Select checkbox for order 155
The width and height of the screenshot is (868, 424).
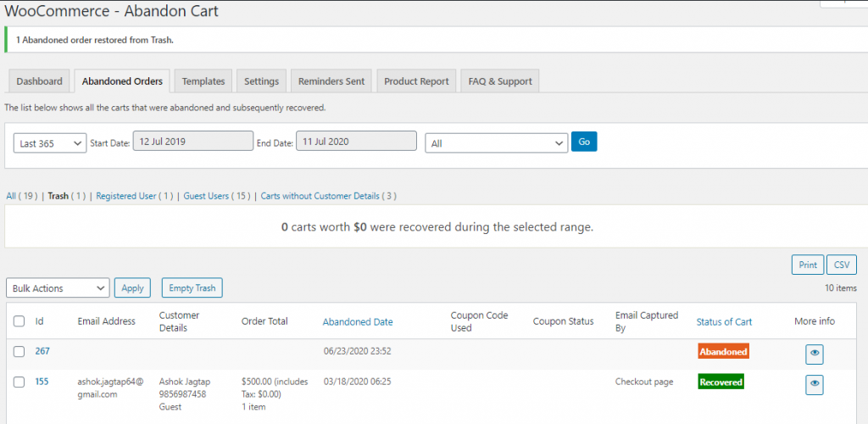(x=19, y=382)
